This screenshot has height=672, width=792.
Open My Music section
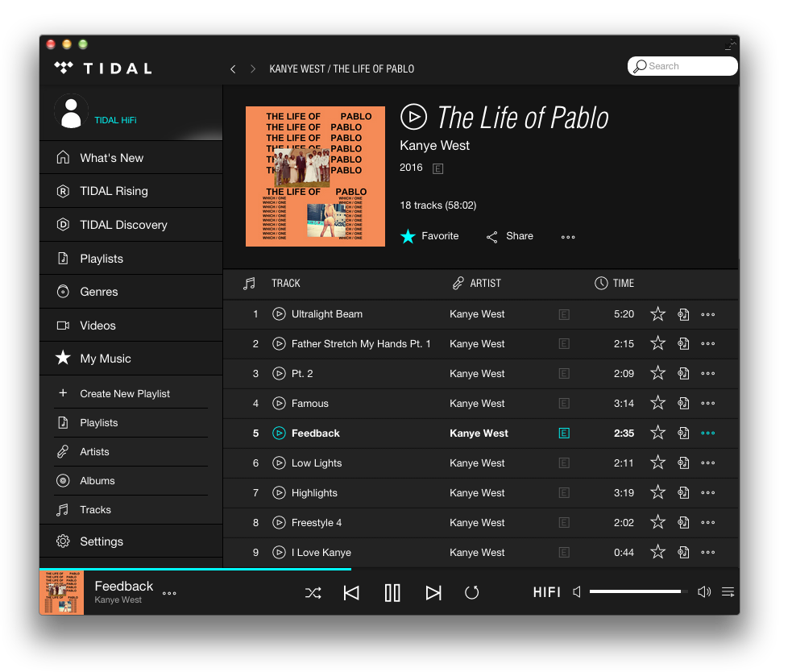pyautogui.click(x=131, y=359)
